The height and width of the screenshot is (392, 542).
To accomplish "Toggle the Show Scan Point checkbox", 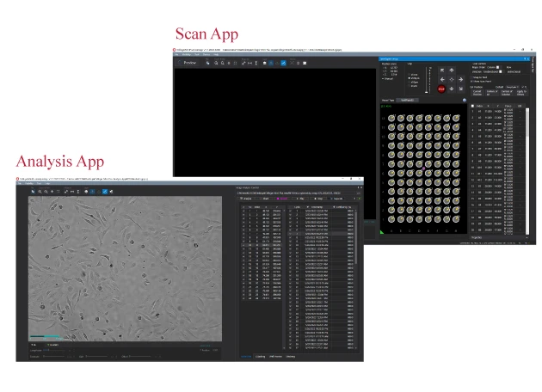I will coord(472,81).
